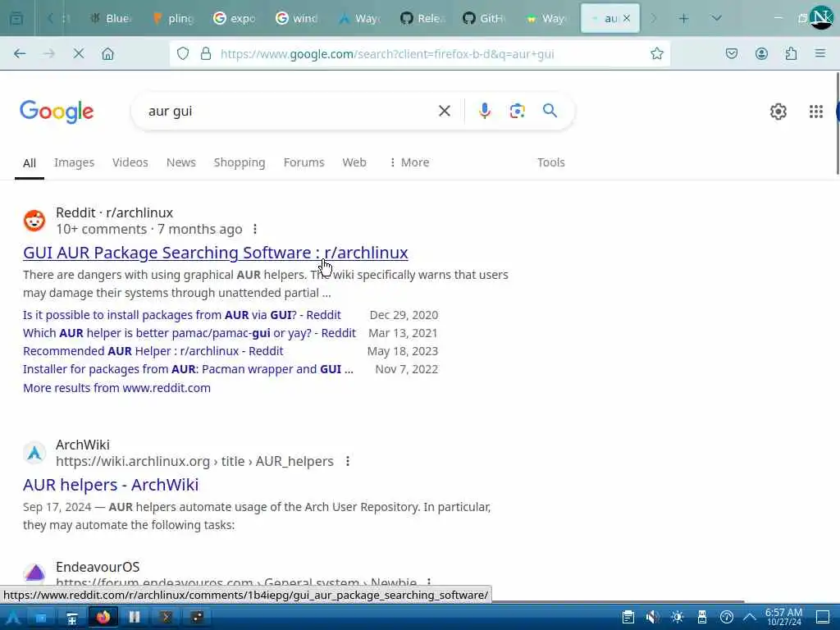Open the Pocket save button
Viewport: 840px width, 630px height.
pos(731,53)
